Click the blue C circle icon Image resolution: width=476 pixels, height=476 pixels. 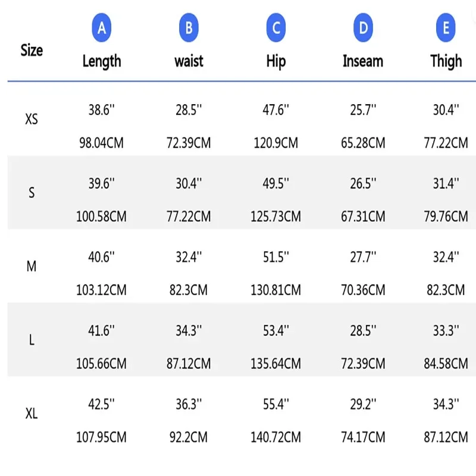275,28
